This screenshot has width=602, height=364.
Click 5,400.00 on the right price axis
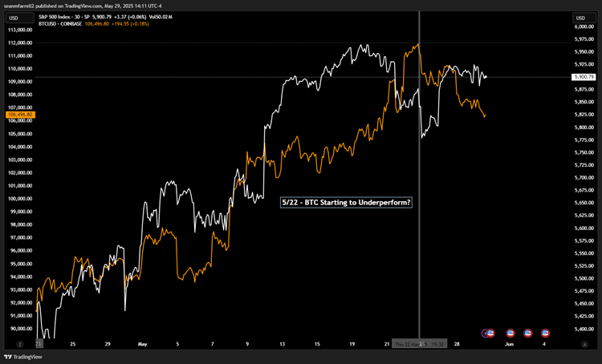[x=584, y=329]
